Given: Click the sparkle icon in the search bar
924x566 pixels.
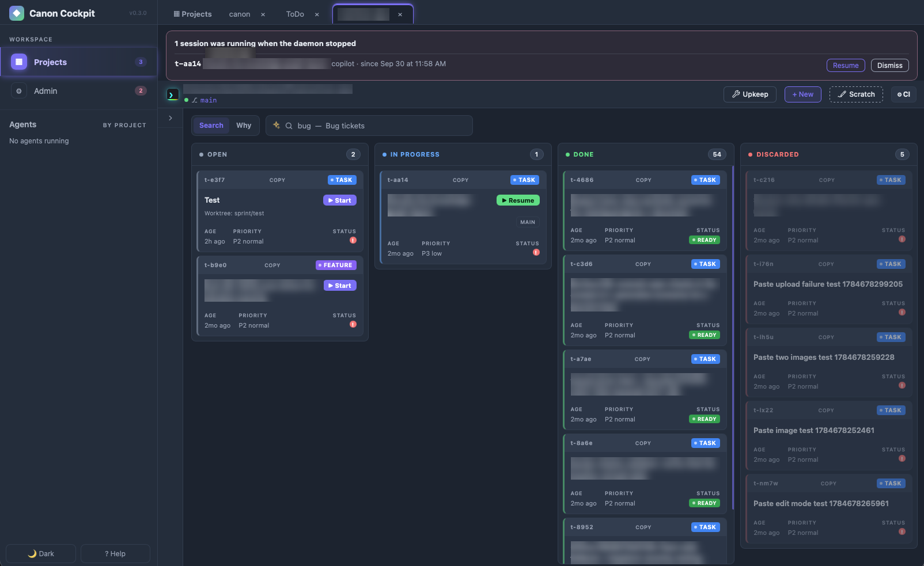Looking at the screenshot, I should pyautogui.click(x=277, y=125).
